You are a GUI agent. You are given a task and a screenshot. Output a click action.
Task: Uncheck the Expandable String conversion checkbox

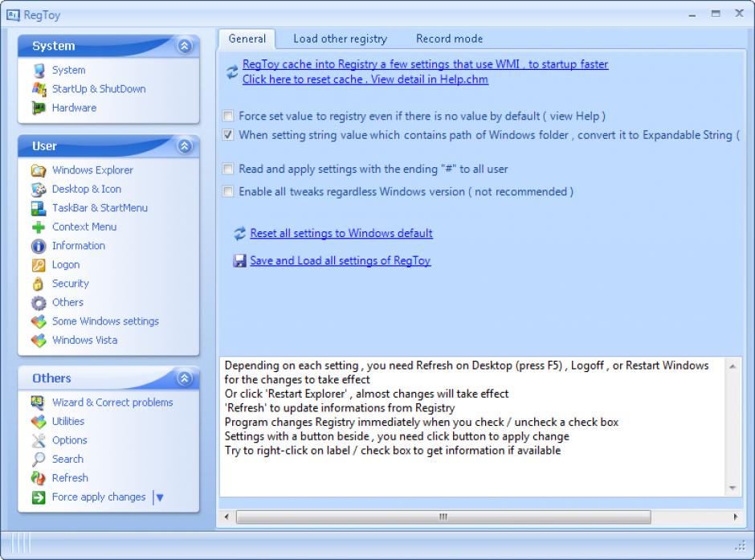point(229,135)
